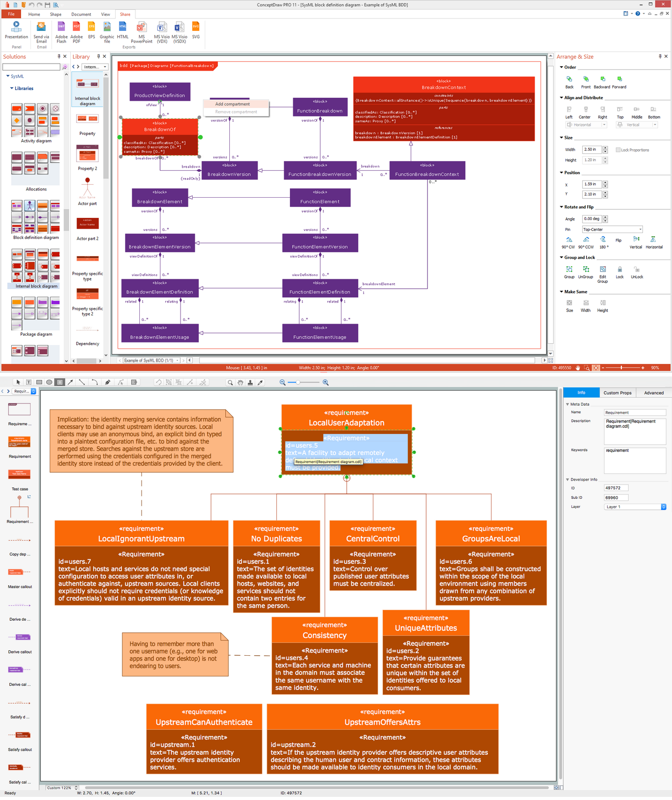Export diagram as EPS
The width and height of the screenshot is (672, 800).
(91, 30)
